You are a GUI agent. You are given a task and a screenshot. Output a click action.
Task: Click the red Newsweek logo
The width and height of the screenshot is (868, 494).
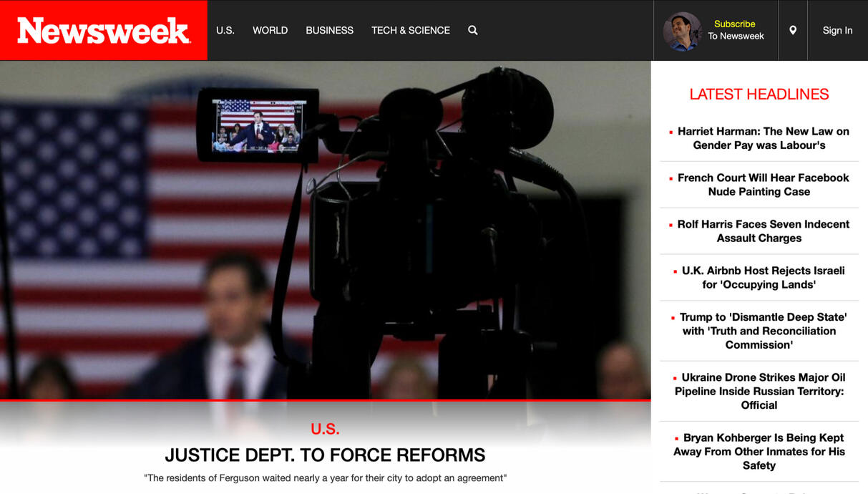103,30
